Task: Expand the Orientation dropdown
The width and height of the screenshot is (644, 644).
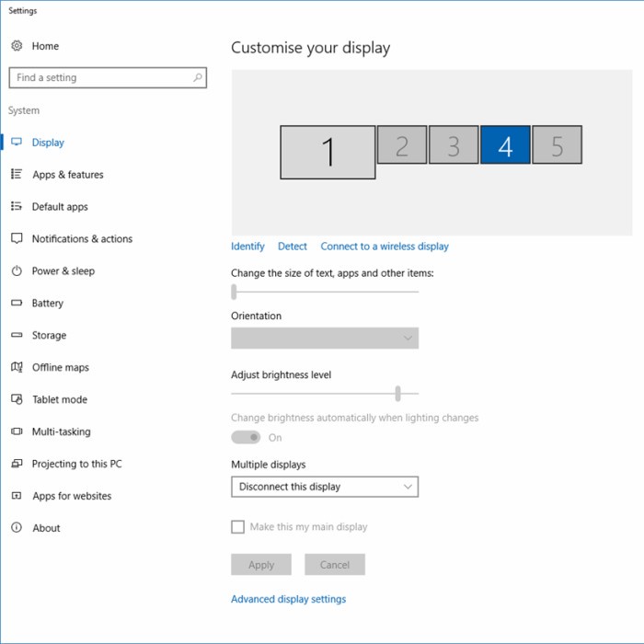Action: click(x=325, y=339)
